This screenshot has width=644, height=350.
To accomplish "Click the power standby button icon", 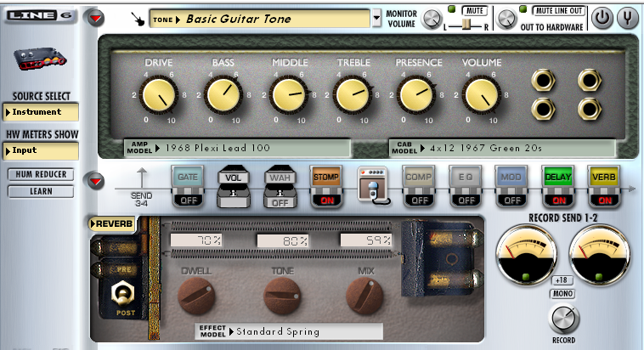I will coord(602,18).
